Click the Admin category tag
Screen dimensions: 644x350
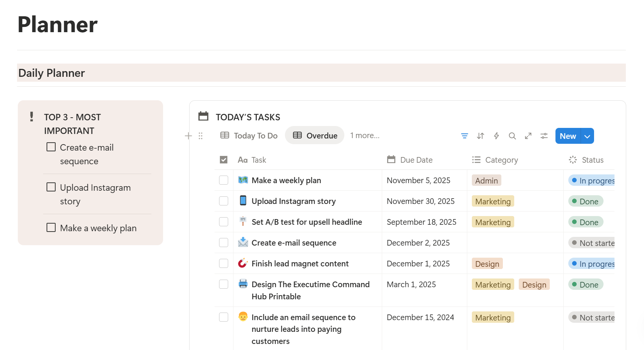(x=486, y=180)
